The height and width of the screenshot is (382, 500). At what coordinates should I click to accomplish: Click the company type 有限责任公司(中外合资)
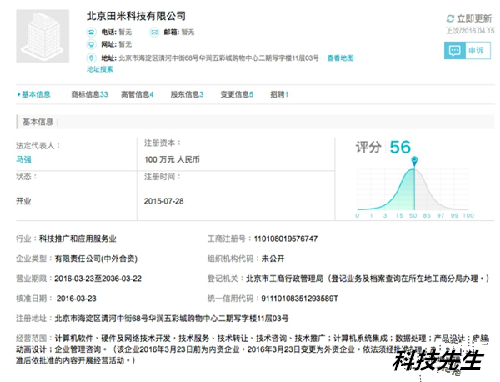click(96, 259)
